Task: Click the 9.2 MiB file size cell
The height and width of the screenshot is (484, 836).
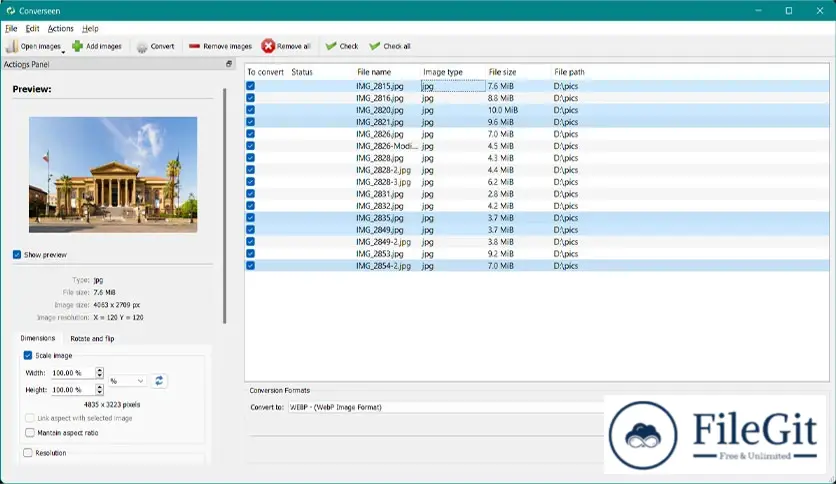Action: (501, 254)
